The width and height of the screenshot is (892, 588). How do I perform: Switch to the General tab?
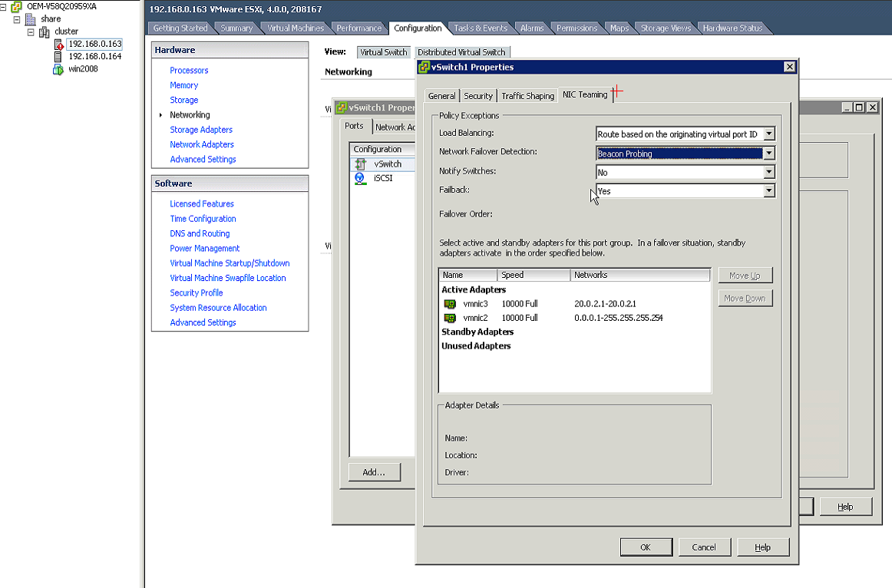click(441, 96)
